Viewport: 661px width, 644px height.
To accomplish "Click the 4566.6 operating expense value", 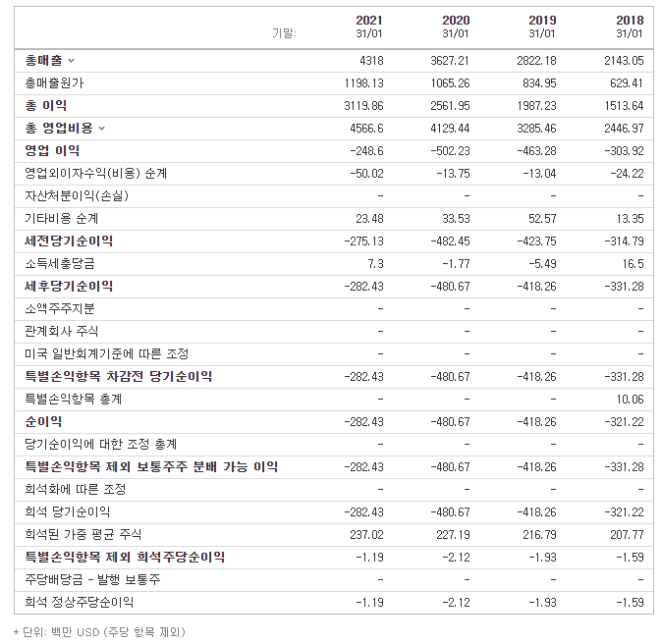I will tap(366, 129).
